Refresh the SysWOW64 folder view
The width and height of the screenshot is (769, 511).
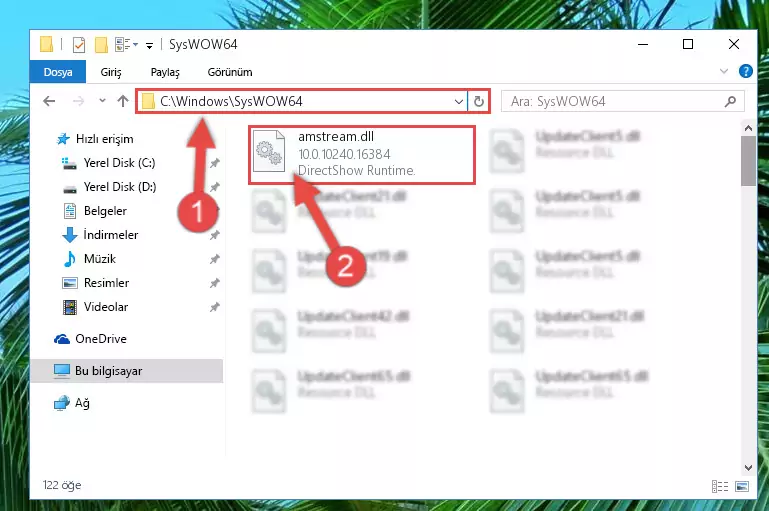[479, 102]
